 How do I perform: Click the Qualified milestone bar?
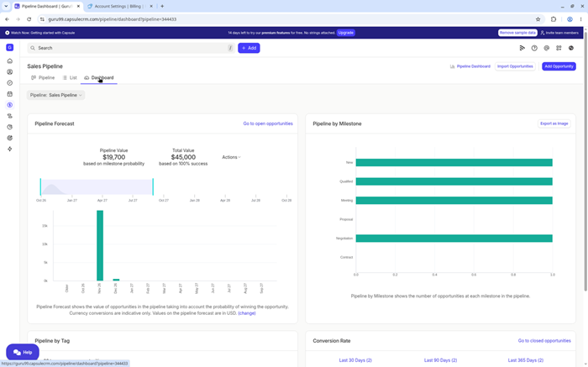point(454,181)
